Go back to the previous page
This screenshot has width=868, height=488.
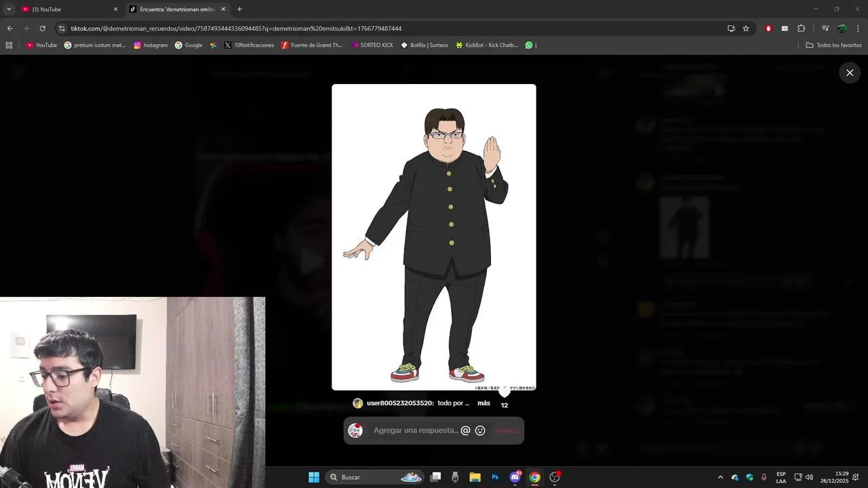click(x=9, y=28)
